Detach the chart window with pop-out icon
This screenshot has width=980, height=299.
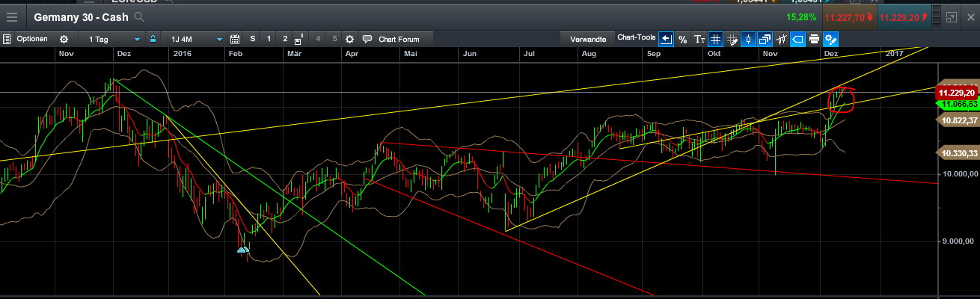pyautogui.click(x=952, y=16)
